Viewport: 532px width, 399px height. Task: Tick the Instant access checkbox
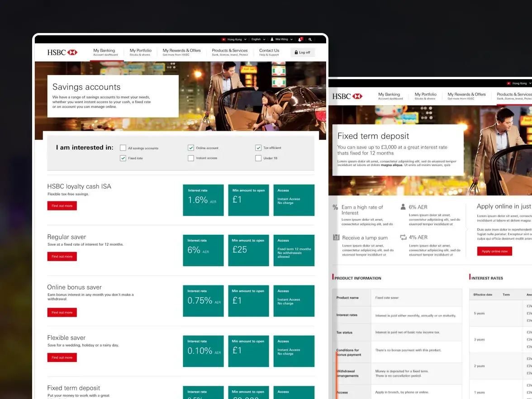(x=191, y=158)
